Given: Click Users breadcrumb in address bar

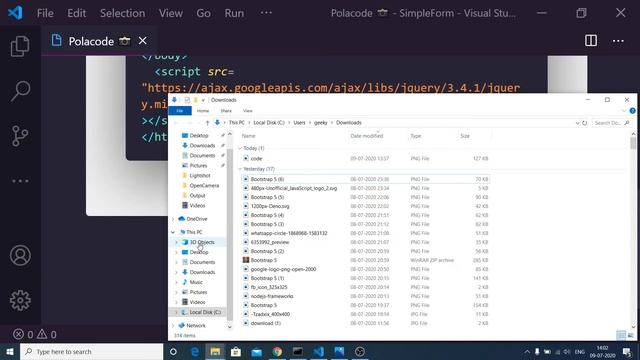Looking at the screenshot, I should tap(299, 122).
